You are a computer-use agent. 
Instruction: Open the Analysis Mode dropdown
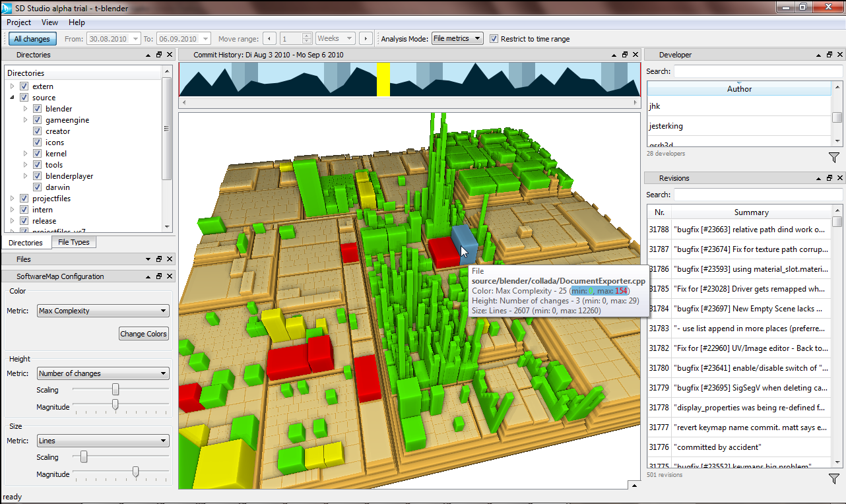point(457,39)
